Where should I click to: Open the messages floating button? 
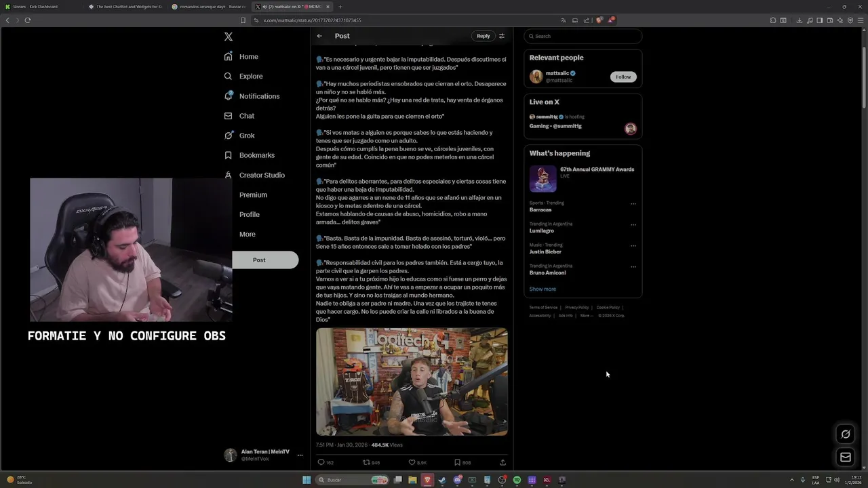pyautogui.click(x=846, y=457)
